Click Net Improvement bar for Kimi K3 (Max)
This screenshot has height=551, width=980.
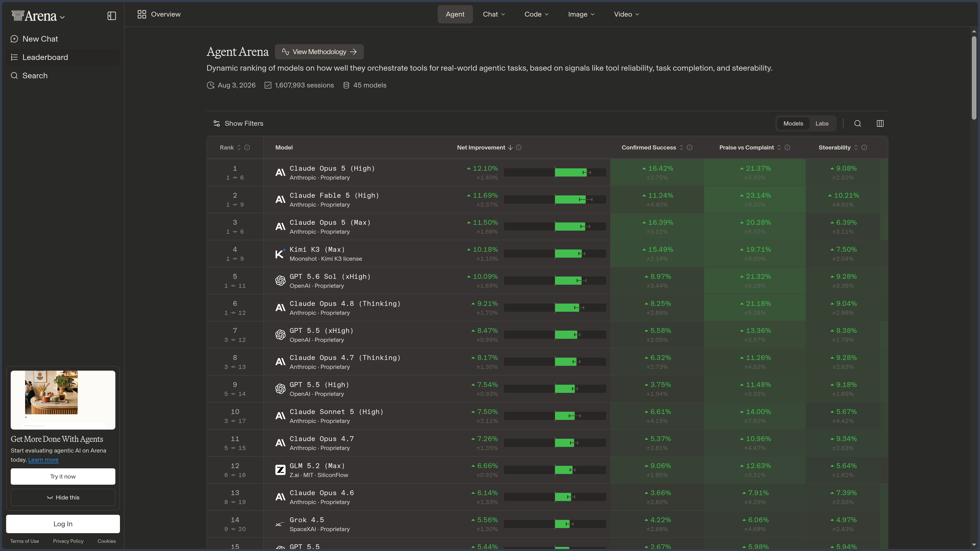pos(555,254)
